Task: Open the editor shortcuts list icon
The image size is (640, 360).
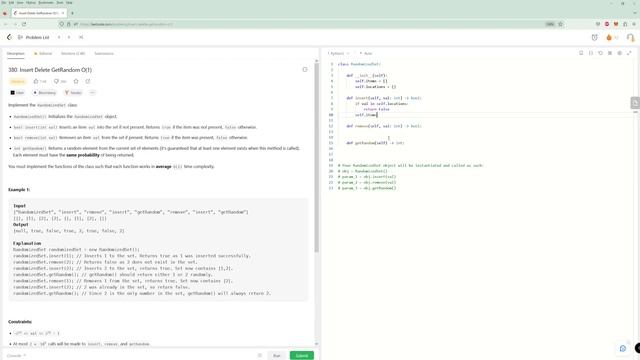Action: click(610, 53)
